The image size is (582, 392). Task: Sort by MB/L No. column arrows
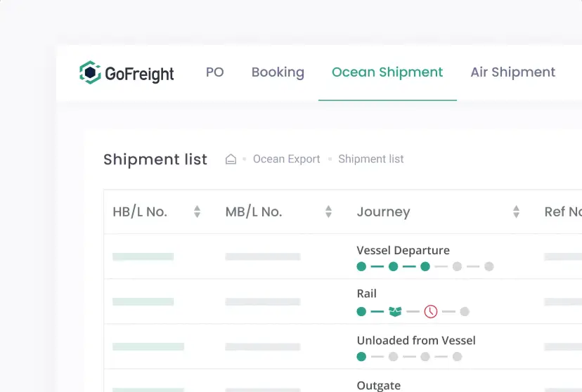[x=328, y=211]
